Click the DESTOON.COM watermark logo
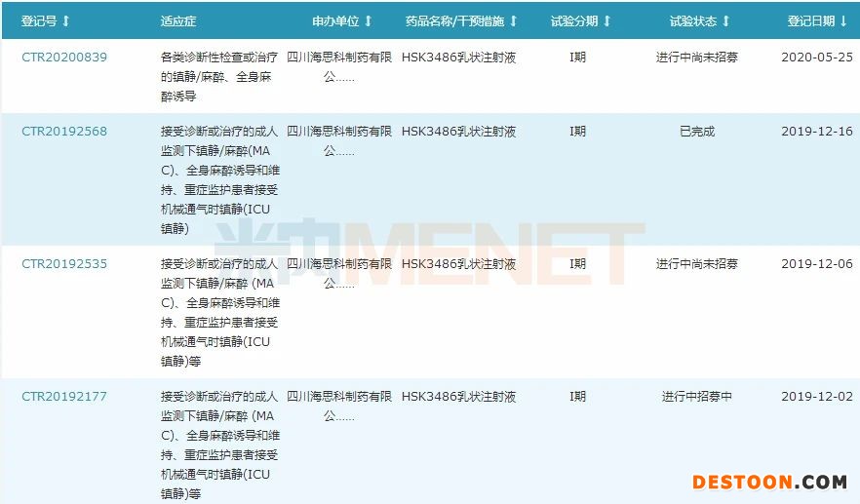 [769, 482]
